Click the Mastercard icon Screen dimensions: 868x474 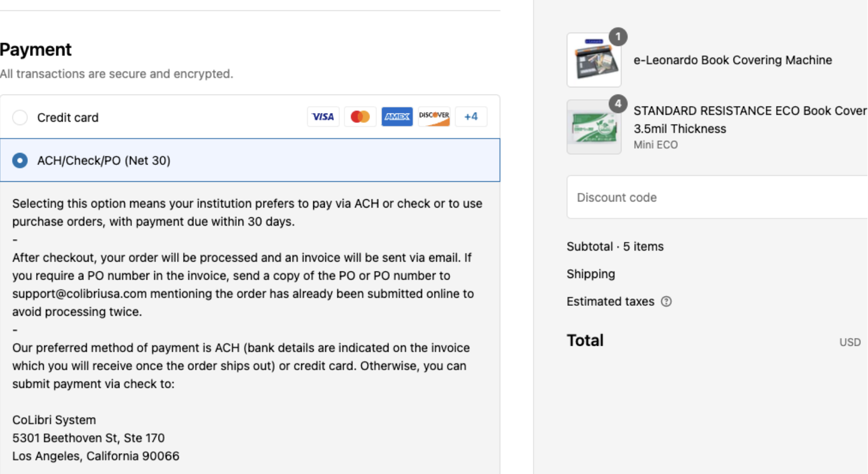(360, 117)
